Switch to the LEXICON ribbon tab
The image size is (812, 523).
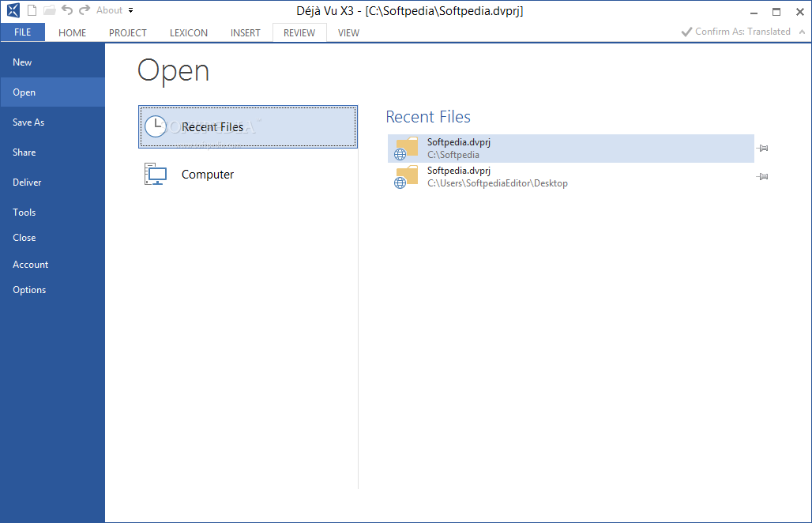189,32
